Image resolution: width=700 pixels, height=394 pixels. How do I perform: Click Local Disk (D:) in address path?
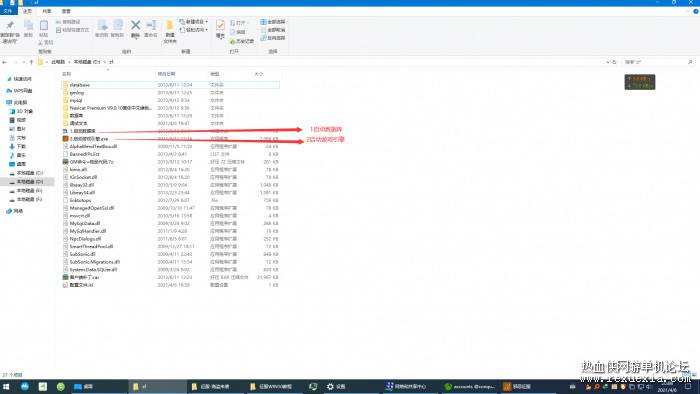[x=87, y=62]
